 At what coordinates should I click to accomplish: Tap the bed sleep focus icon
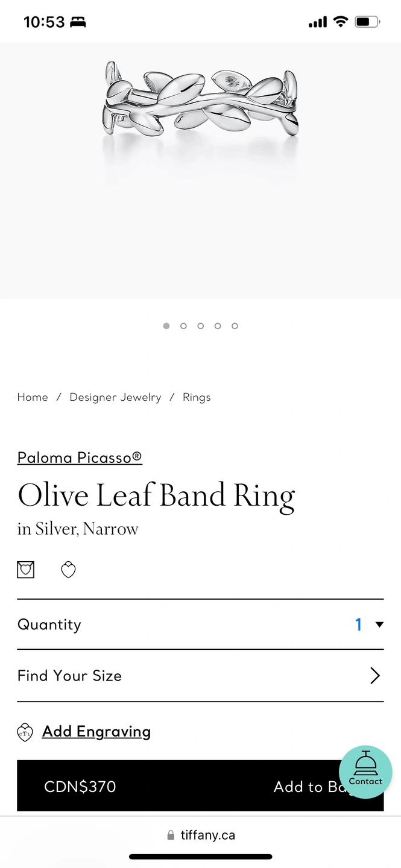point(78,22)
